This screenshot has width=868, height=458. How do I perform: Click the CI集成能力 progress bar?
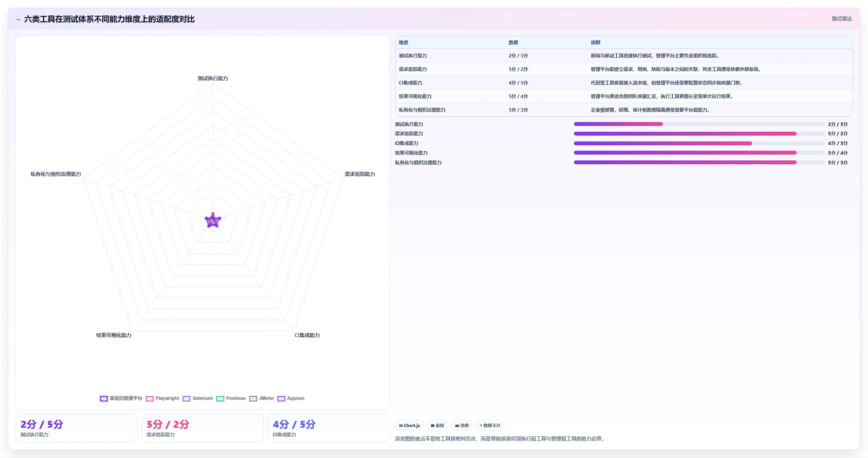pos(699,143)
